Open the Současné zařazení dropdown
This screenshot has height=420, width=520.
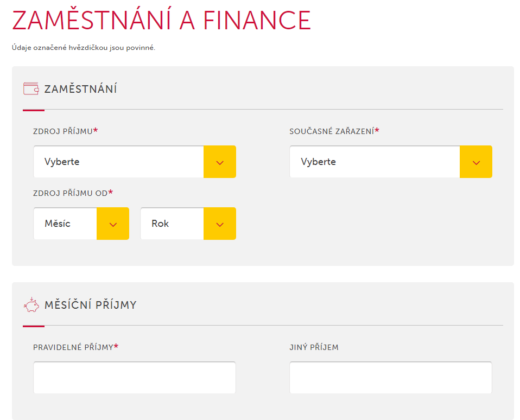click(x=375, y=161)
